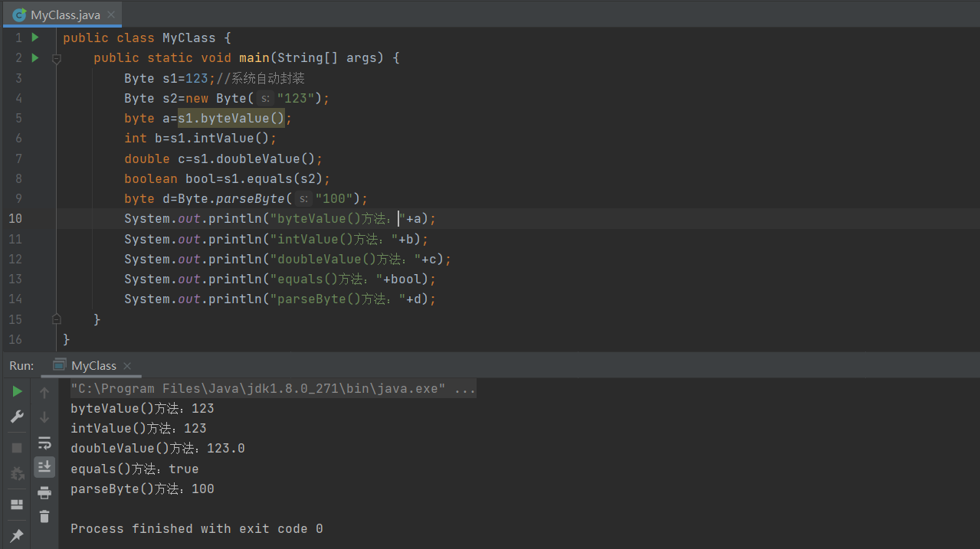This screenshot has height=549, width=980.
Task: Click the grey Stop process square
Action: (x=17, y=448)
